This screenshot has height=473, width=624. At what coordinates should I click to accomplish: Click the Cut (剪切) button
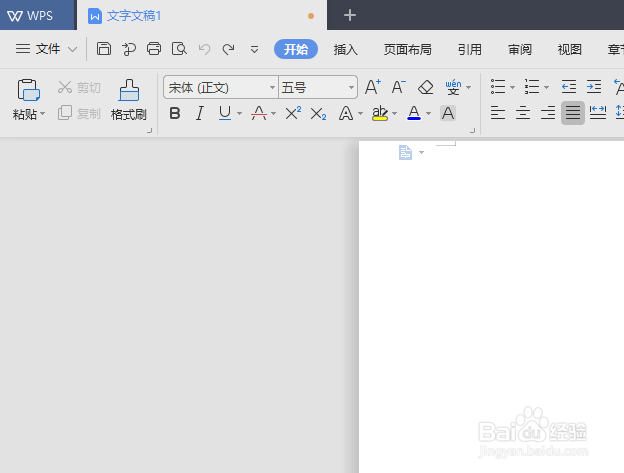click(x=79, y=87)
